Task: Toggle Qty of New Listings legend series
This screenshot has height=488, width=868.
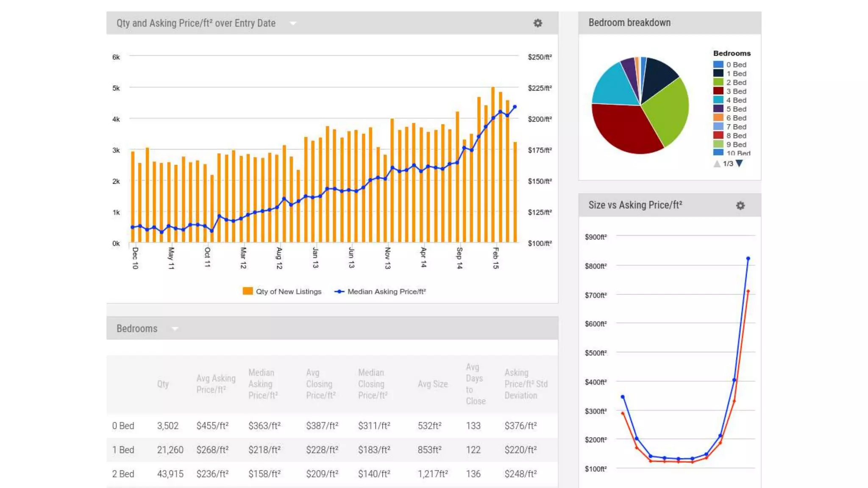Action: [282, 291]
